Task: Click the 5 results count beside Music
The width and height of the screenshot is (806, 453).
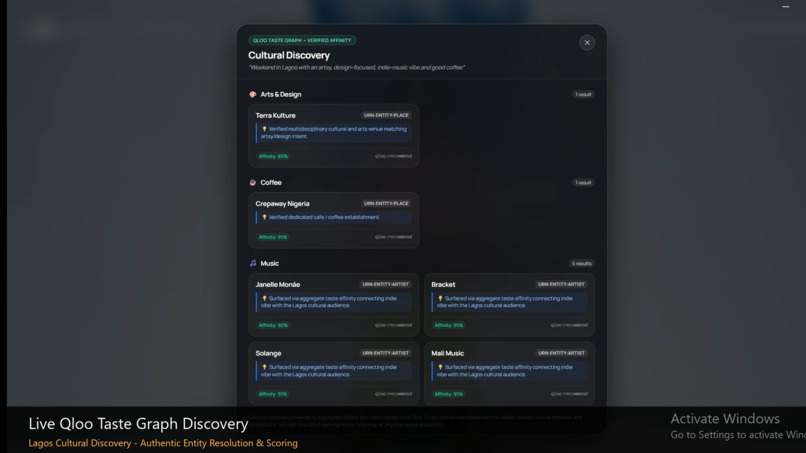Action: coord(581,264)
